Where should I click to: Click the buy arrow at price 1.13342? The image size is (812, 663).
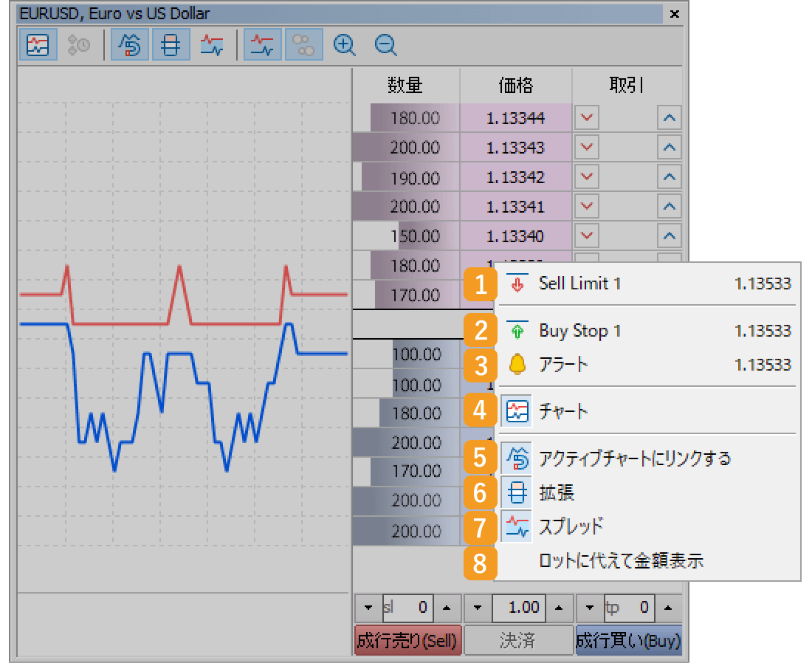click(x=669, y=176)
